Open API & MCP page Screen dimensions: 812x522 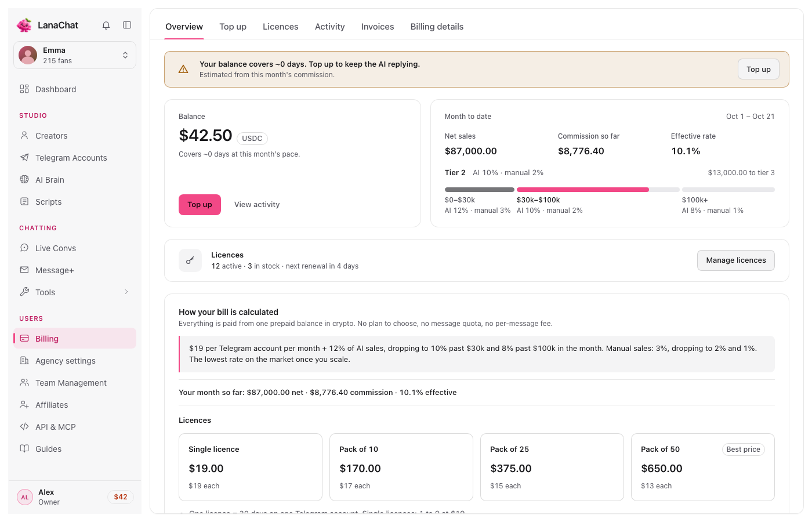[75, 427]
